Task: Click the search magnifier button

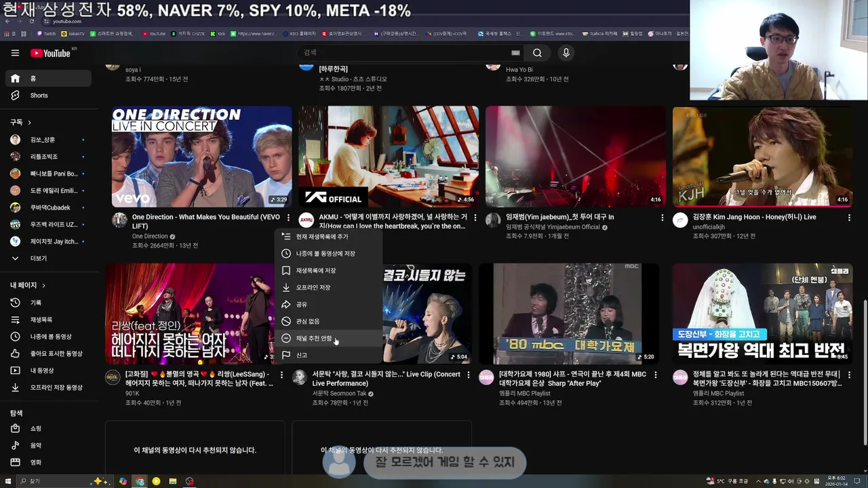Action: pyautogui.click(x=537, y=53)
